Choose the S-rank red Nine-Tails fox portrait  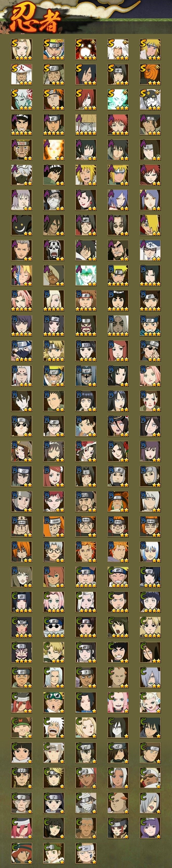(x=86, y=49)
